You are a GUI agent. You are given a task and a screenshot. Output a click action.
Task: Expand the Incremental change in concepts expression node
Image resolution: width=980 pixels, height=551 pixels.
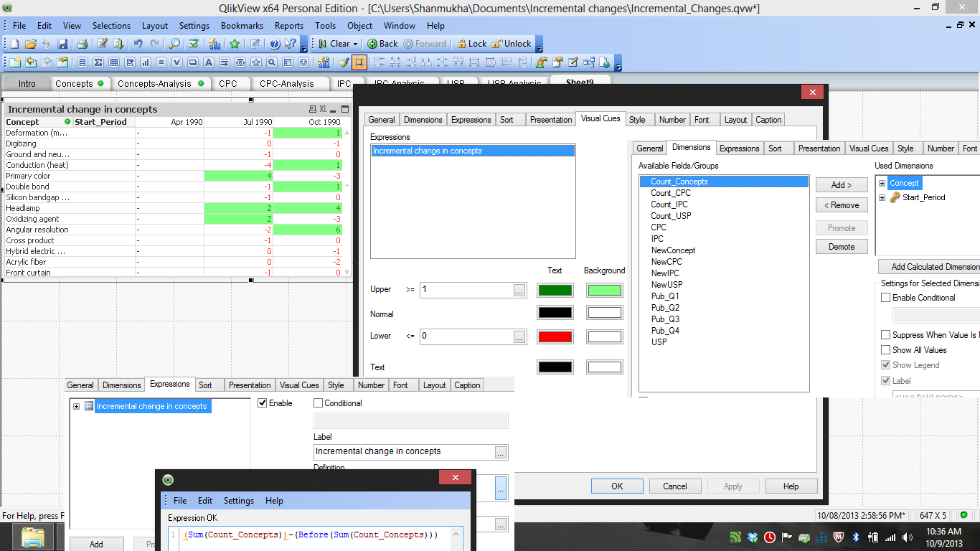pos(76,406)
